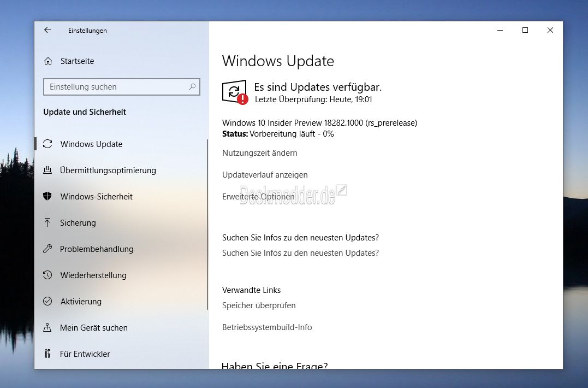Image resolution: width=588 pixels, height=388 pixels.
Task: Click 'Letzte Überprüfung: Heute, 19:01' text
Action: coord(313,99)
